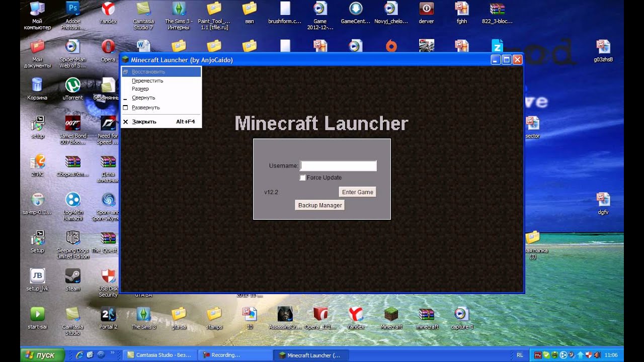Select the g03zhs8 file icon
Screen dimensions: 644x362
tap(603, 51)
